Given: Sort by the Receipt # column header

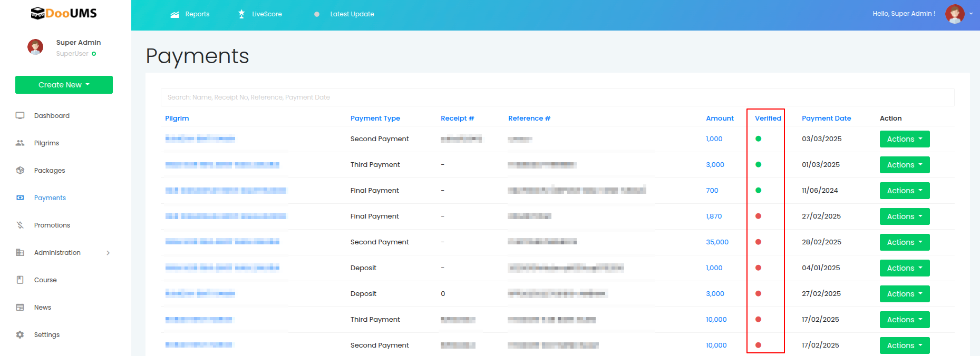Looking at the screenshot, I should (458, 118).
